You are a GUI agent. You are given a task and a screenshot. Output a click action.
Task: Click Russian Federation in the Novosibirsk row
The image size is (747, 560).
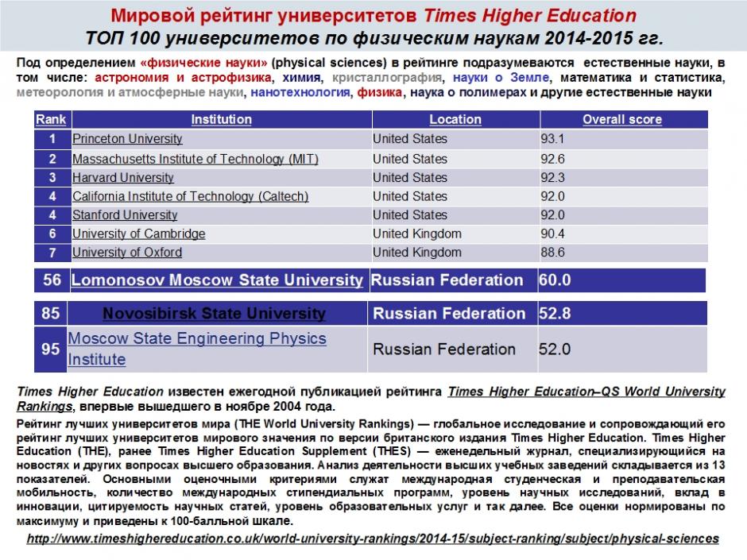coord(449,313)
